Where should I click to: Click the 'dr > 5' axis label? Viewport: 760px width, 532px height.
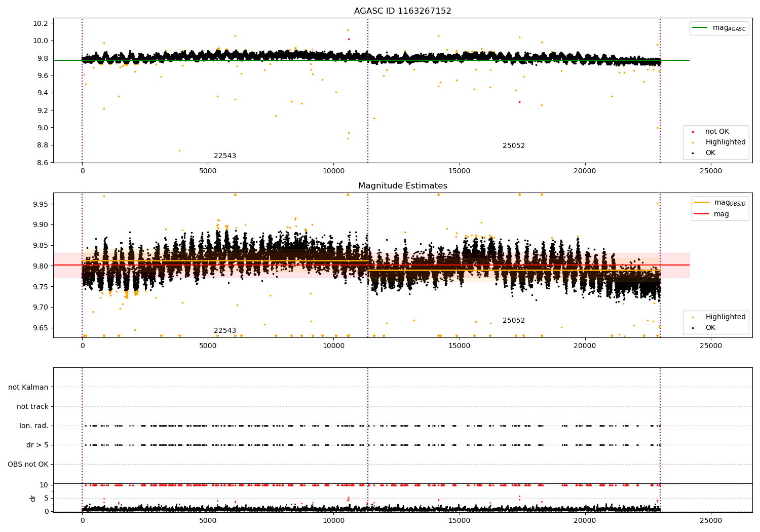[37, 445]
